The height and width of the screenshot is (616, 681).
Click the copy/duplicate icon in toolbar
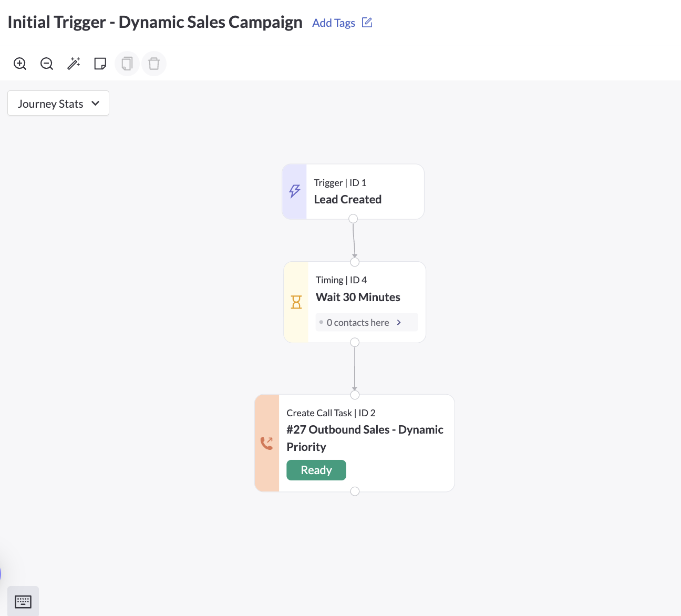[x=127, y=64]
